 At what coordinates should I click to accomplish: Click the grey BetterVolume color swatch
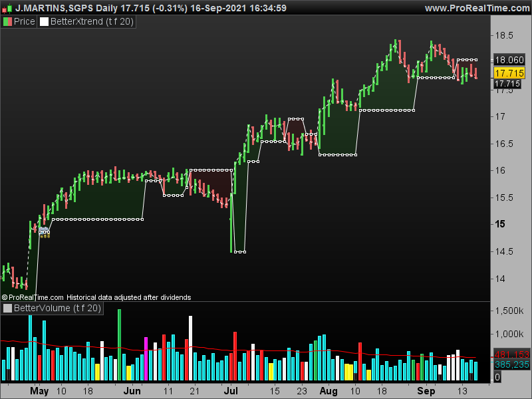click(x=7, y=308)
